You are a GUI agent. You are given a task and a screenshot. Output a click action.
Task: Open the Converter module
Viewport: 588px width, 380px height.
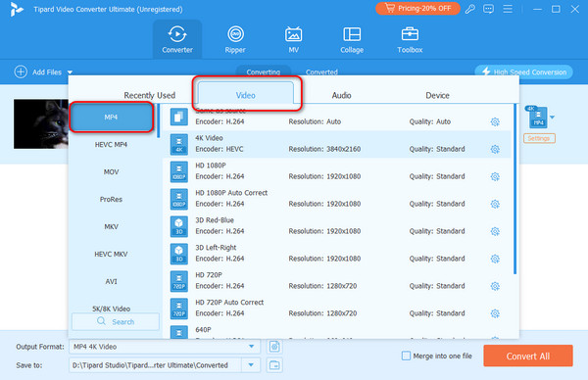[x=177, y=39]
